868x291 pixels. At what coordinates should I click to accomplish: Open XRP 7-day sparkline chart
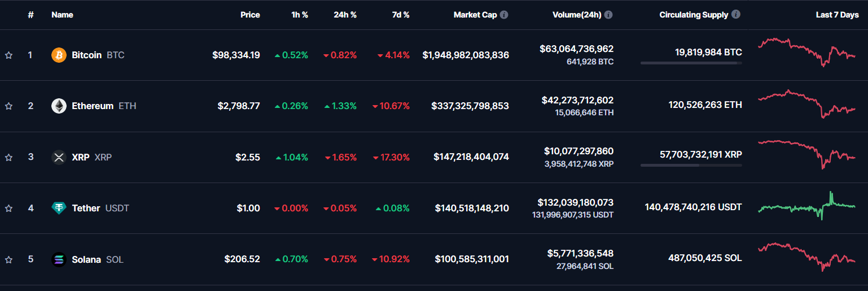[807, 154]
